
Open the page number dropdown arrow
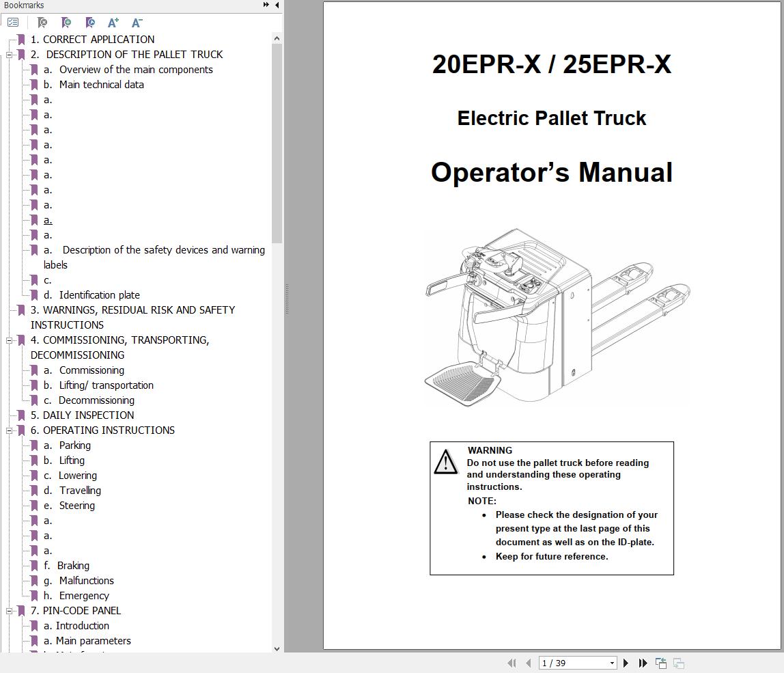612,663
